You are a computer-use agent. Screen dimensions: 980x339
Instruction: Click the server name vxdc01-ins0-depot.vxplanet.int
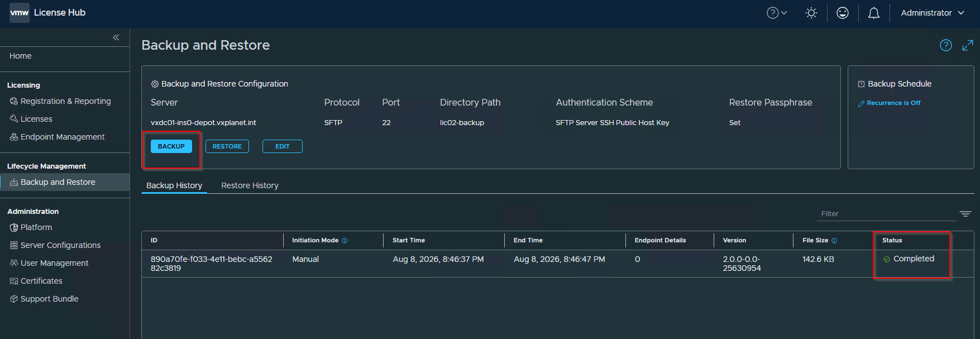point(203,123)
